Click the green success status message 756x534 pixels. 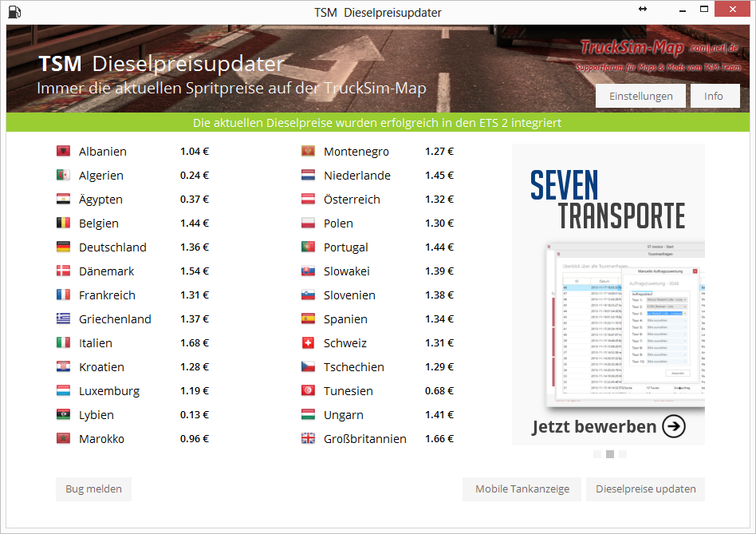point(377,123)
